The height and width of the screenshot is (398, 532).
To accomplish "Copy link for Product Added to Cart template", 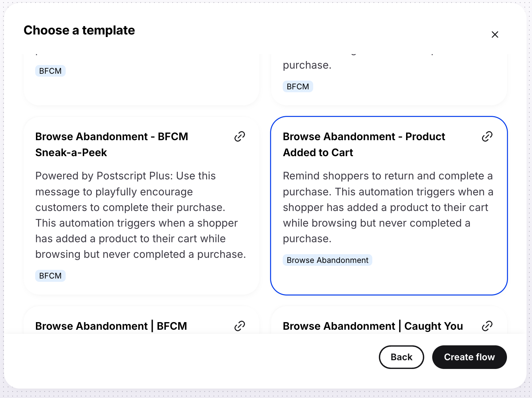I will pyautogui.click(x=487, y=137).
